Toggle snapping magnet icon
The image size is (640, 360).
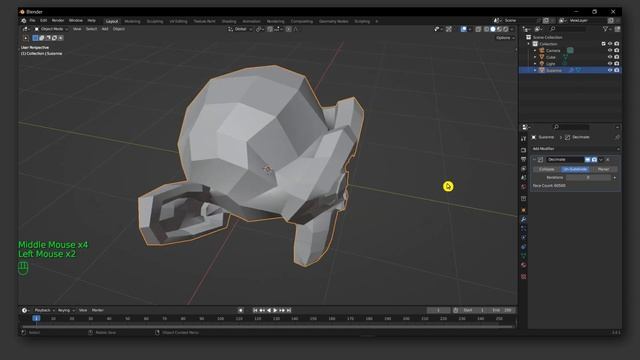pos(270,29)
